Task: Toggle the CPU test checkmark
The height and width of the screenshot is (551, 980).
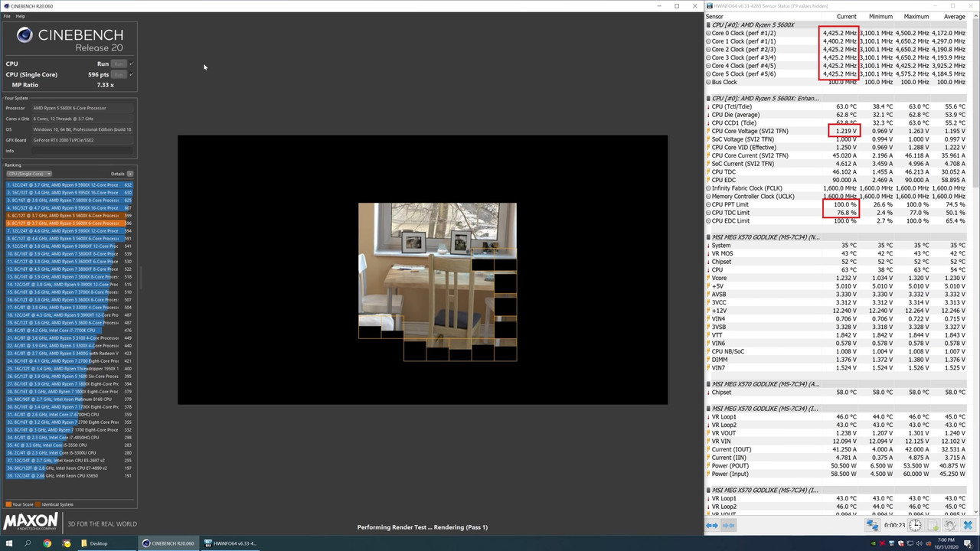Action: pos(131,64)
